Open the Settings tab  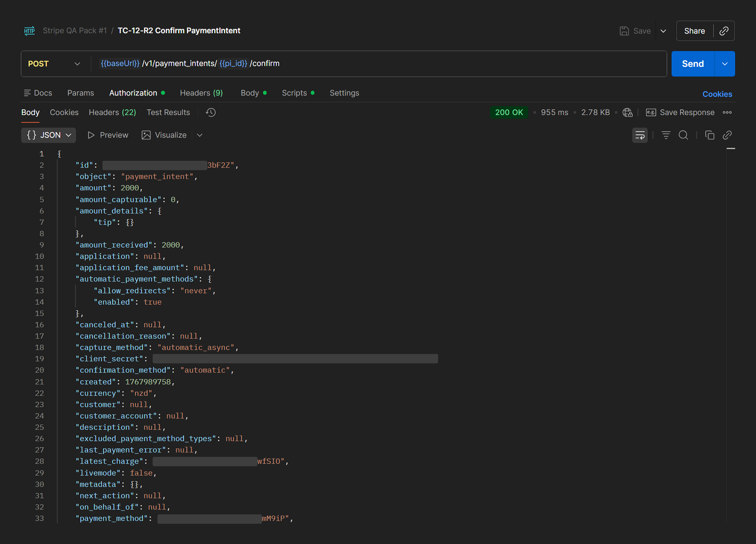tap(344, 93)
